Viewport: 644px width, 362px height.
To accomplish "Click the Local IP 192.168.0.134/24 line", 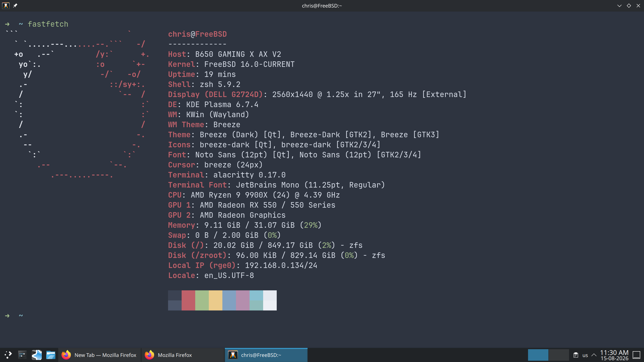I will 243,265.
